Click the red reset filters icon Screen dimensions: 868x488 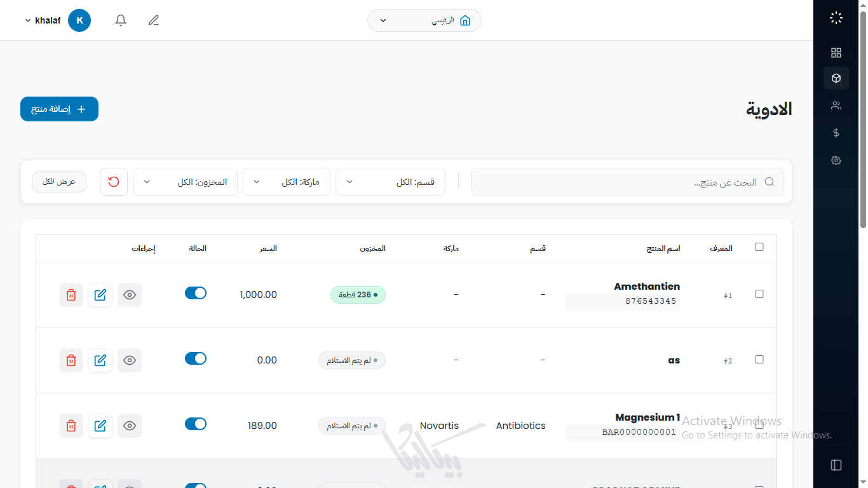[x=114, y=182]
